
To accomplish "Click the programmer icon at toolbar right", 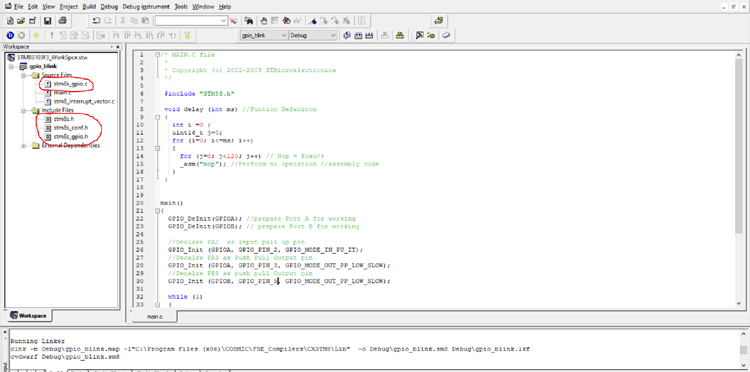I will point(439,21).
